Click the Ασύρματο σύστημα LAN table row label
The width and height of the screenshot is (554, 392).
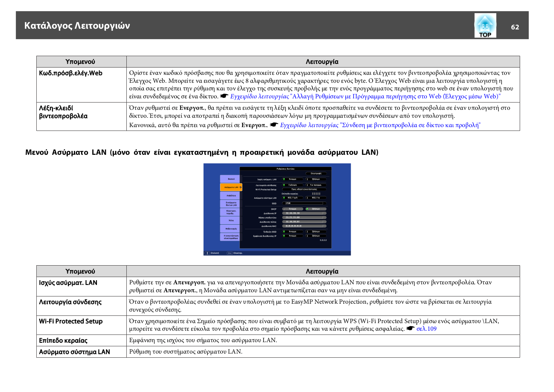tap(74, 352)
